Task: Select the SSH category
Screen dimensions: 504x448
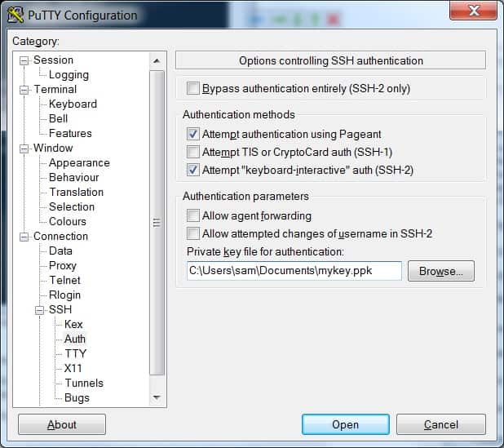Action: [60, 309]
